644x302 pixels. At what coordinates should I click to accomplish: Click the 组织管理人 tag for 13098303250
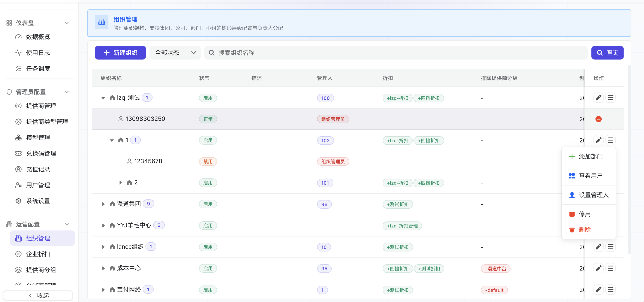333,119
